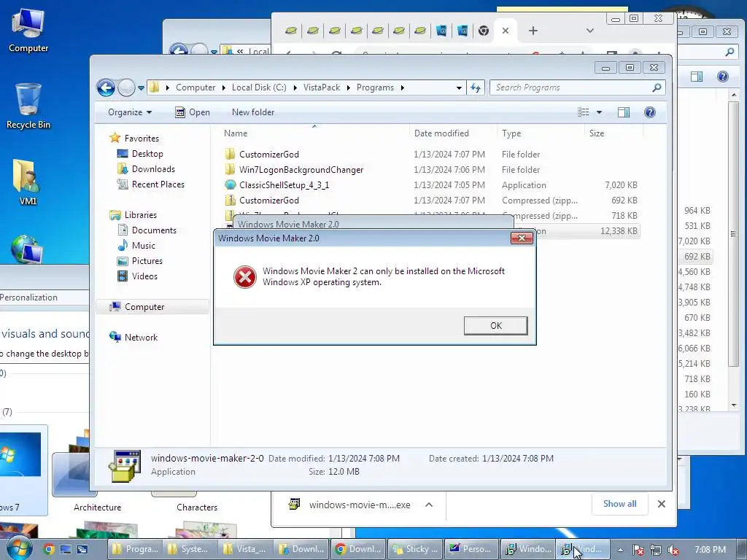Close the Windows Movie Maker 2.0 error dialog

521,238
